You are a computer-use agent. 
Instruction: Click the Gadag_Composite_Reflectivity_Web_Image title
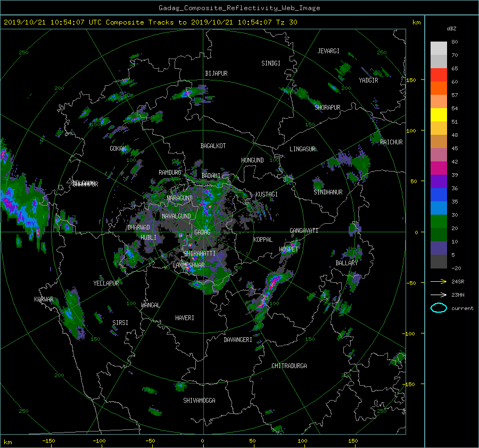point(239,8)
